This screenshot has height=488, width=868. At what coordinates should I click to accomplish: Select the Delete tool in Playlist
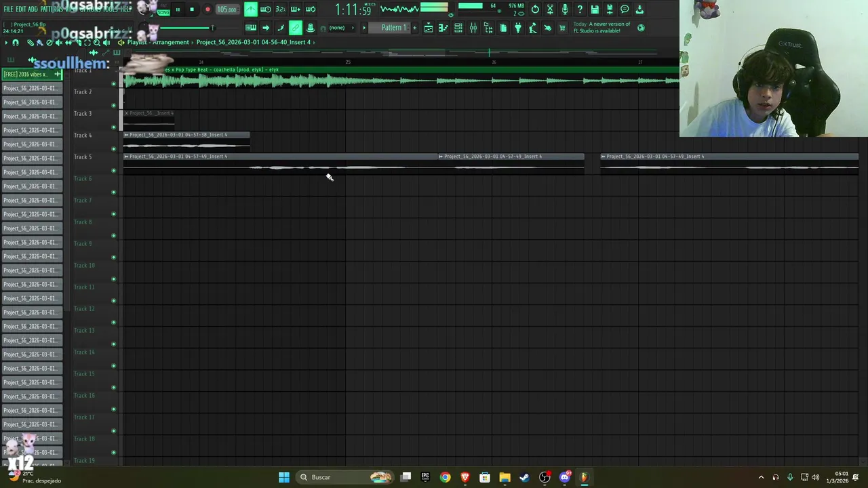[50, 42]
